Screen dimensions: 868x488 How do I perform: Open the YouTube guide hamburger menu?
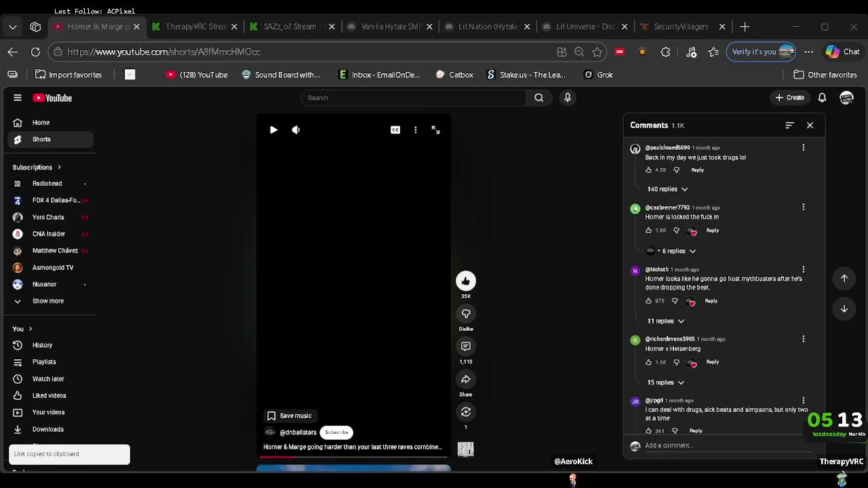coord(18,98)
